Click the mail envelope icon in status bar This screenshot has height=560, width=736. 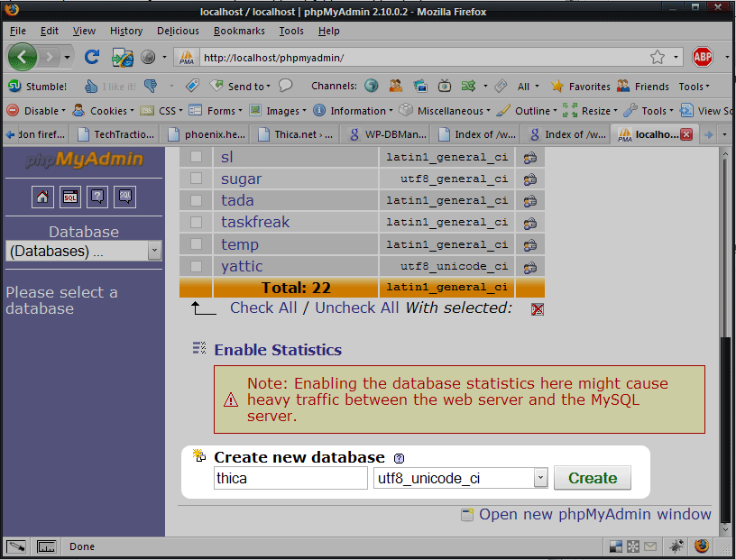(650, 546)
